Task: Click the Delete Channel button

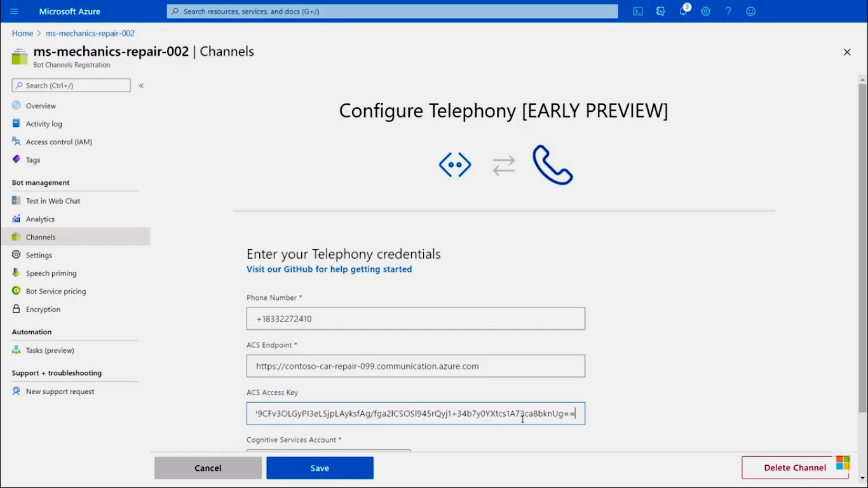Action: pos(795,468)
